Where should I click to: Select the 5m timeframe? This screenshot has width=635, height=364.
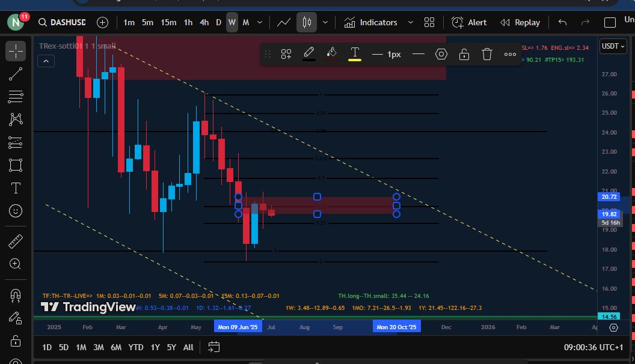(x=147, y=22)
